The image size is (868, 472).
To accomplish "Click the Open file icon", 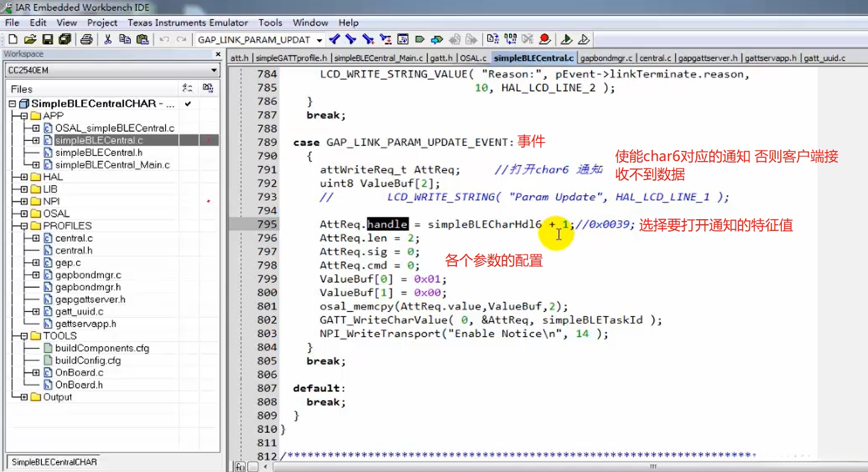I will click(30, 39).
